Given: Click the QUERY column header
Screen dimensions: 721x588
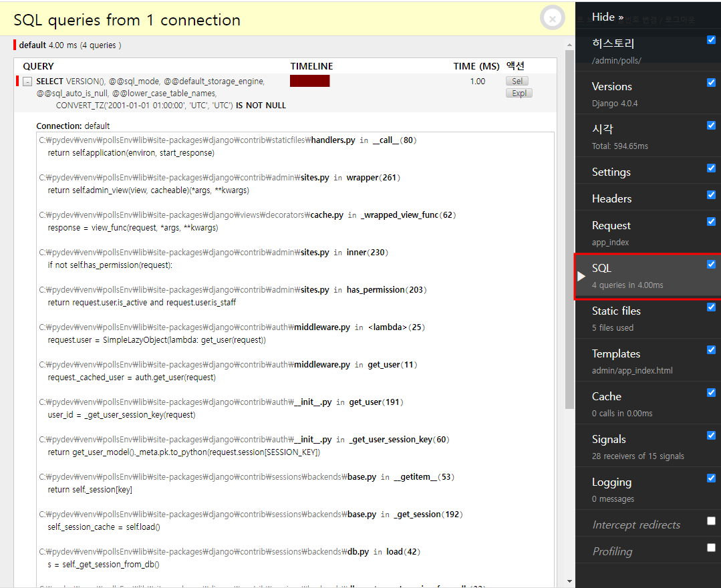Looking at the screenshot, I should [x=38, y=66].
